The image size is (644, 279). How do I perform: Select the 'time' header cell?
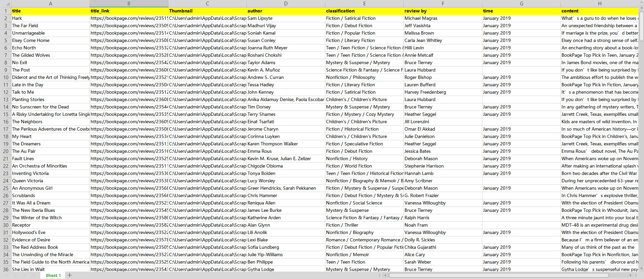[x=522, y=11]
